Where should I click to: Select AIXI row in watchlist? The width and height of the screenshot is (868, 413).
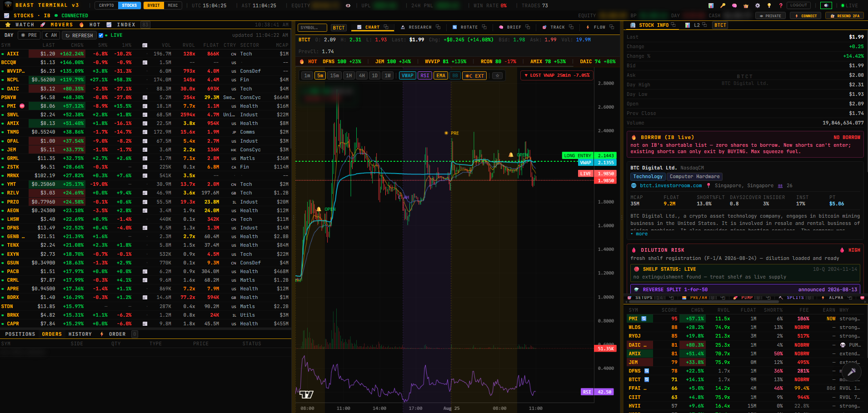(x=145, y=54)
